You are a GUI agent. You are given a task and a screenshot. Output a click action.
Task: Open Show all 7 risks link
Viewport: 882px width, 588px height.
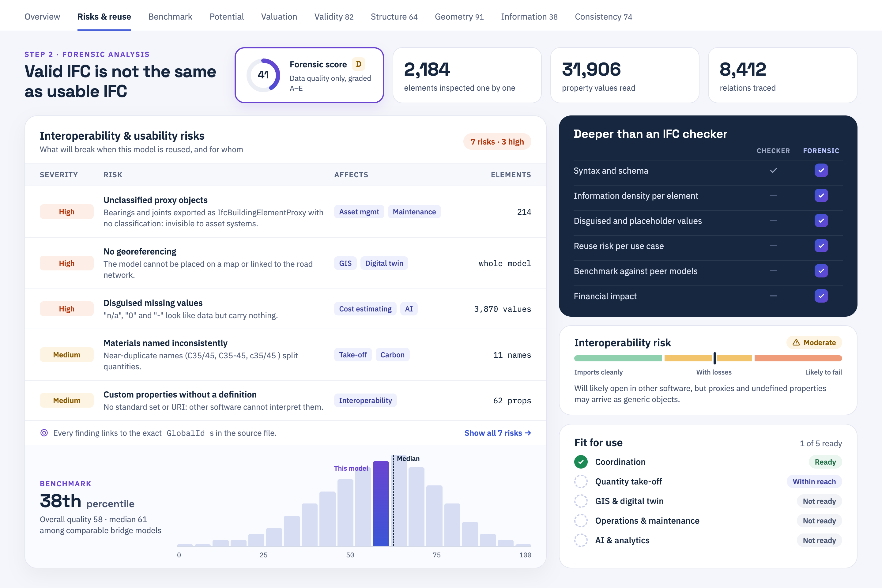point(498,433)
